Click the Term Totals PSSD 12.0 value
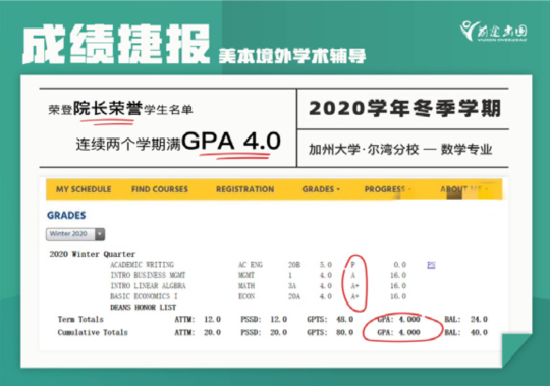The height and width of the screenshot is (386, 550). pyautogui.click(x=279, y=319)
